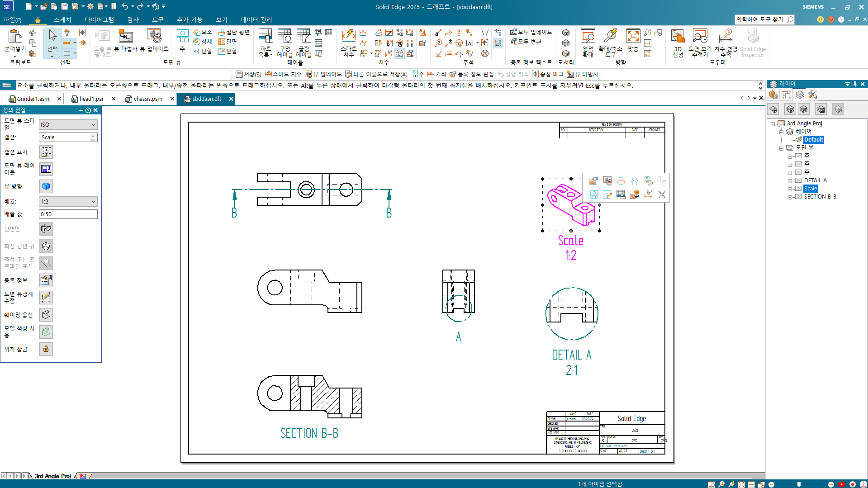Select the Cutting Plane (절단 평면) tool

click(x=234, y=32)
